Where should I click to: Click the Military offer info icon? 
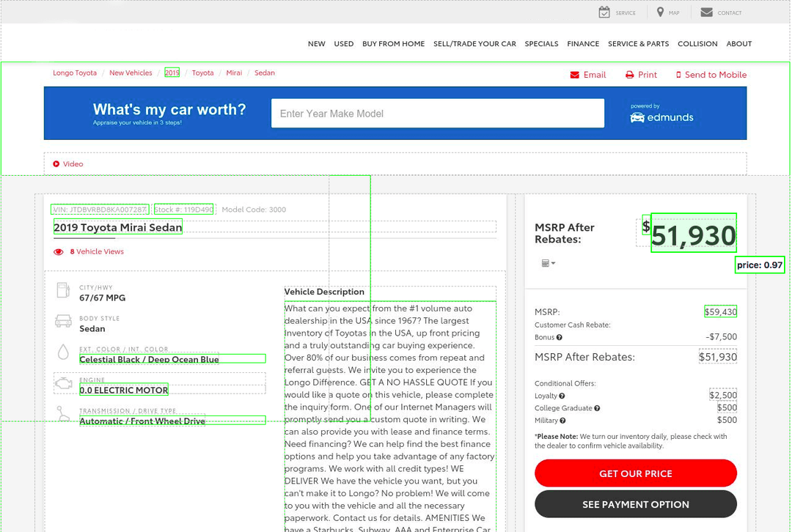pos(562,421)
